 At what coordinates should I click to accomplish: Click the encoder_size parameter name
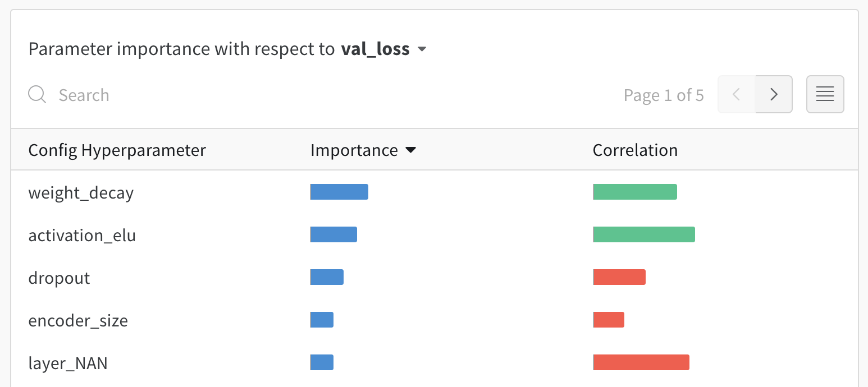79,320
